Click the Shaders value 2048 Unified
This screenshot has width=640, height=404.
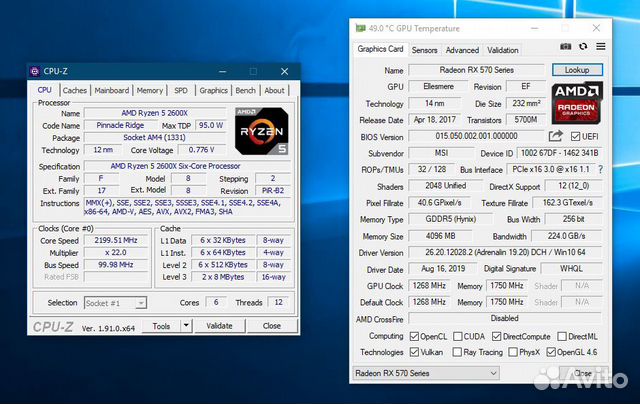(x=445, y=186)
